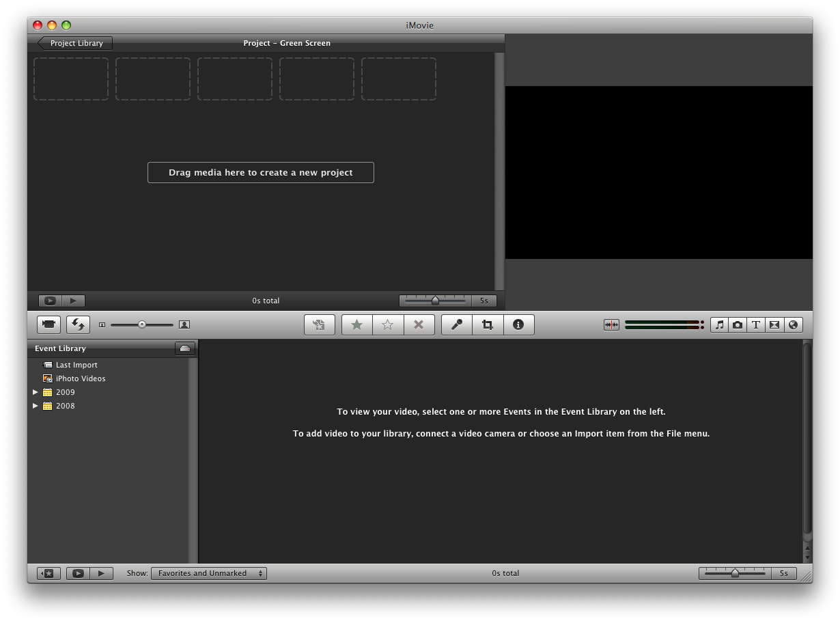Screen dimensions: 840x621
Task: Expand the 2009 events disclosure triangle
Action: (36, 392)
